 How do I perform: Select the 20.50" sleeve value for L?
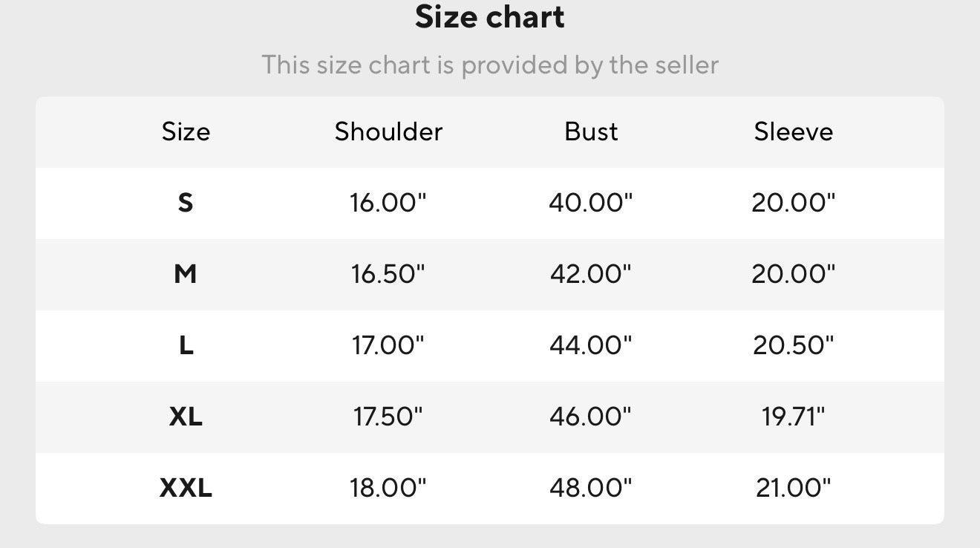click(794, 345)
